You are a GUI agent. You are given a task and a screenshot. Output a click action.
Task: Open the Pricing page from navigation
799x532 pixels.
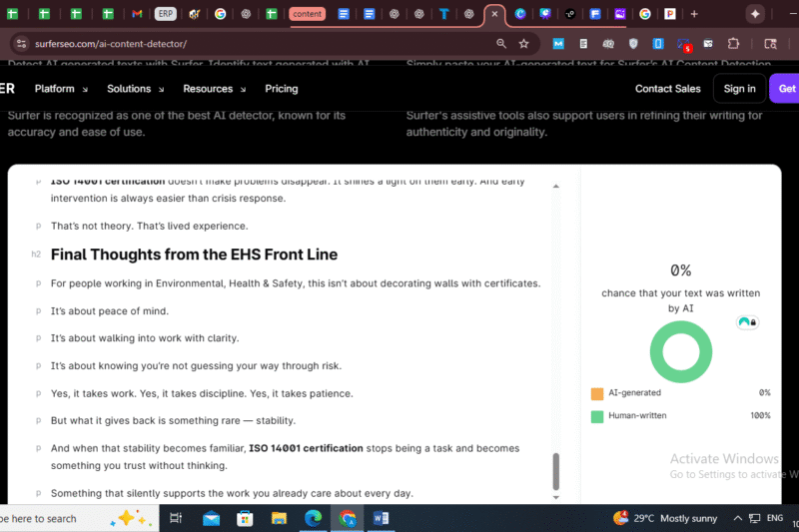pos(281,89)
